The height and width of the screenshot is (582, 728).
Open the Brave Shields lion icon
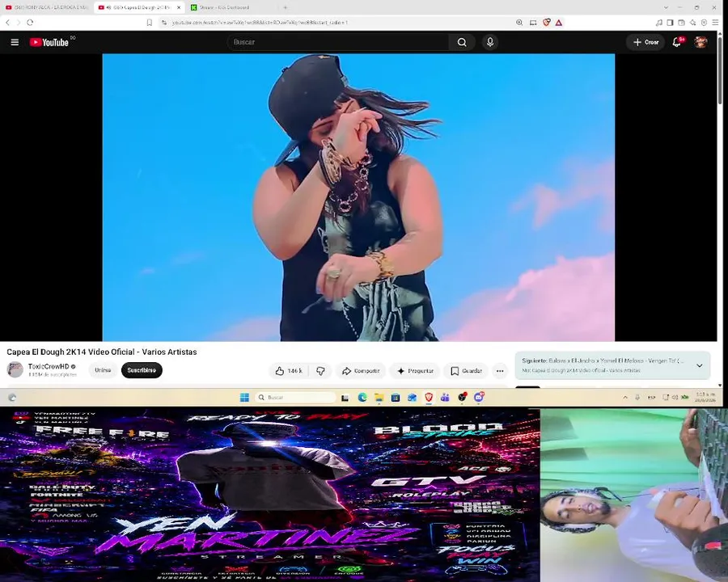547,23
